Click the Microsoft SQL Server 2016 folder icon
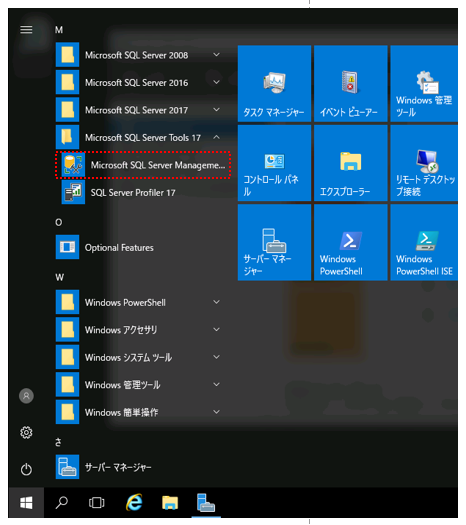 click(x=67, y=82)
